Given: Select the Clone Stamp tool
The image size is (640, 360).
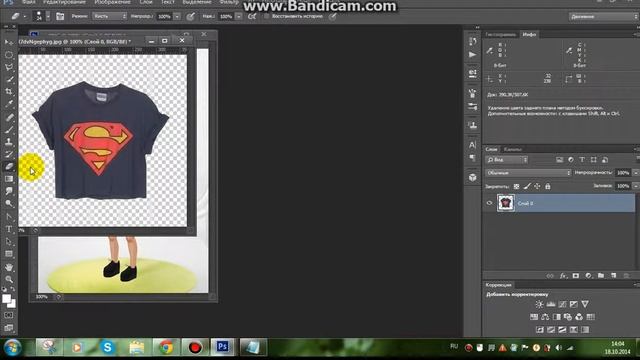Looking at the screenshot, I should [x=9, y=142].
